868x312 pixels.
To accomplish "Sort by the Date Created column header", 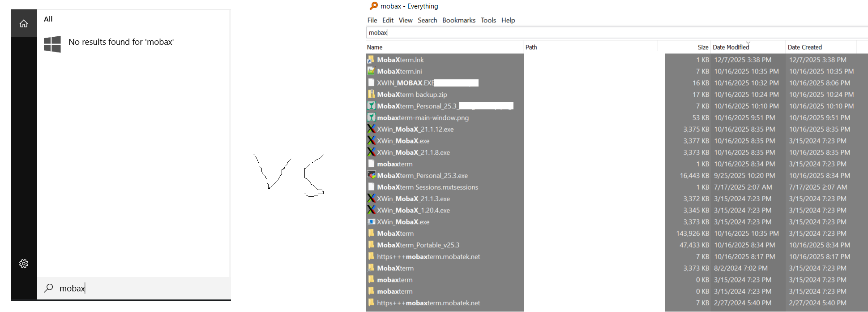I will (x=821, y=47).
